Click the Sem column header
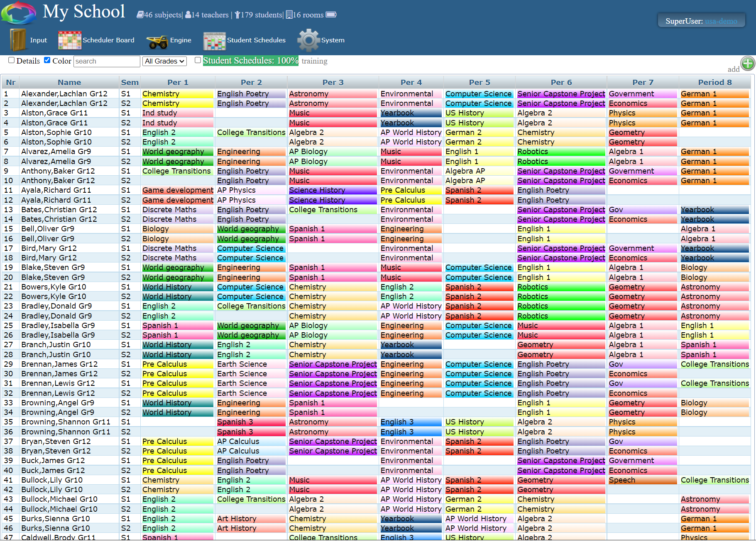 click(x=130, y=82)
